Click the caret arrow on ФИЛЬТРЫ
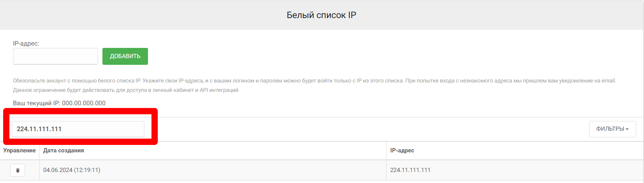644x183 pixels. pyautogui.click(x=627, y=129)
